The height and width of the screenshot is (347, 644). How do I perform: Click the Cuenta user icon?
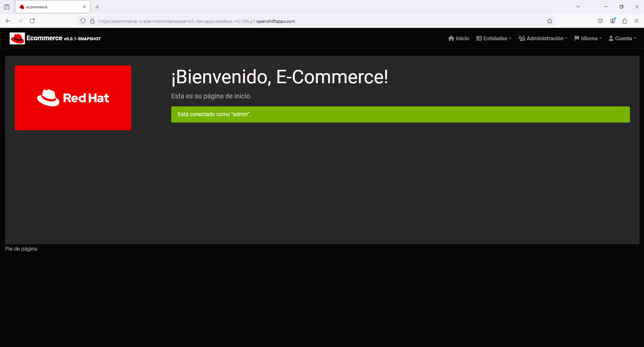click(611, 38)
